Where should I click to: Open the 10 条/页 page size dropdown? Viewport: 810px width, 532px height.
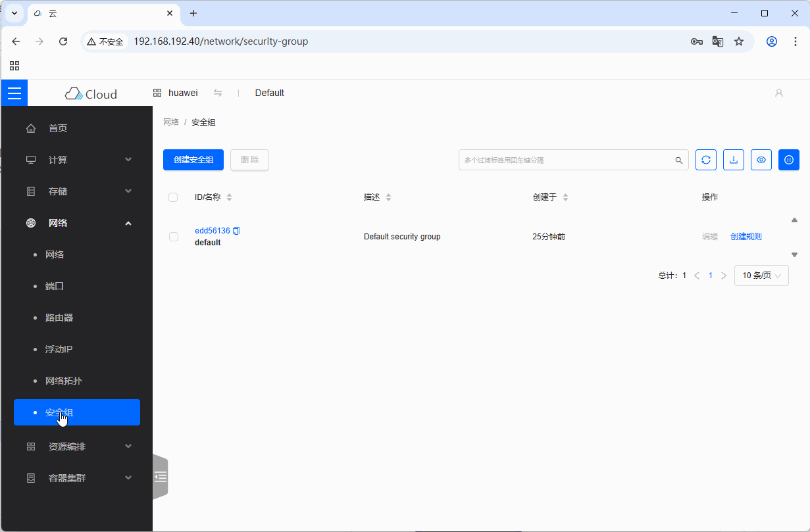761,276
